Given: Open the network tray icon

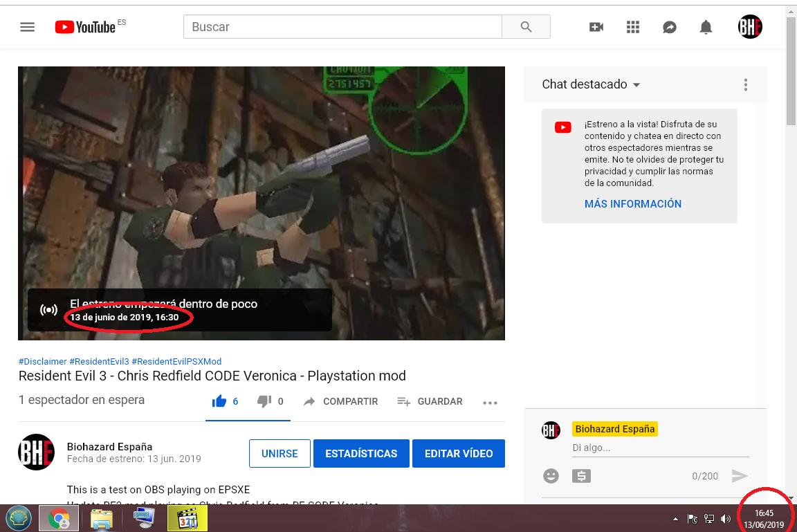Looking at the screenshot, I should (709, 519).
